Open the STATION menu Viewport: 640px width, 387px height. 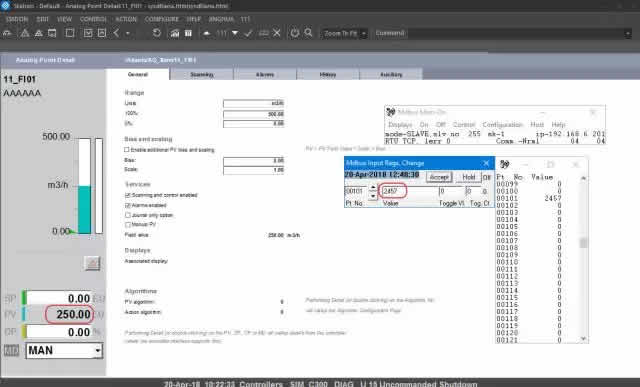pyautogui.click(x=17, y=19)
